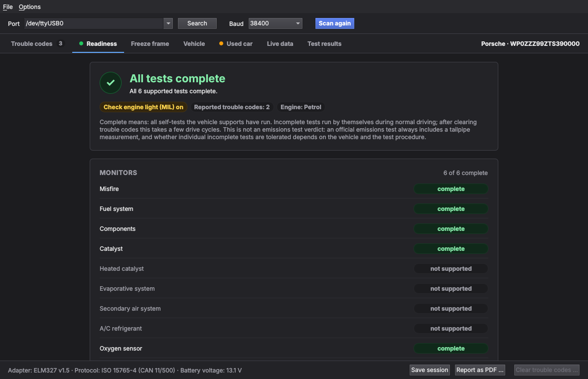Switch to the Test results tab
This screenshot has height=379, width=588.
(324, 43)
